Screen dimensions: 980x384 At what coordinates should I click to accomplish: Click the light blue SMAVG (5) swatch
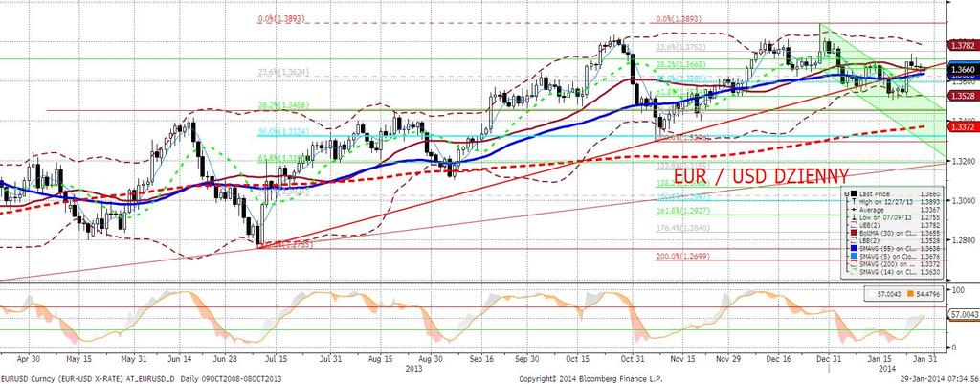coord(854,256)
